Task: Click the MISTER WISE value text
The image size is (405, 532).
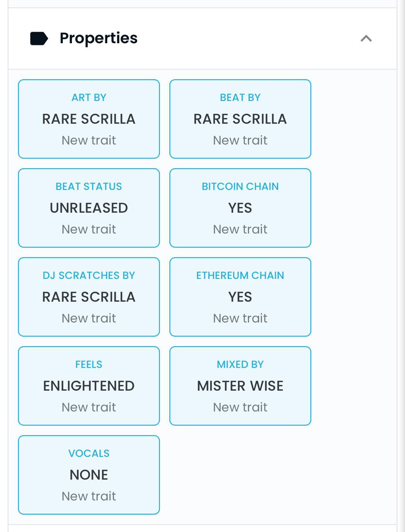Action: tap(240, 386)
